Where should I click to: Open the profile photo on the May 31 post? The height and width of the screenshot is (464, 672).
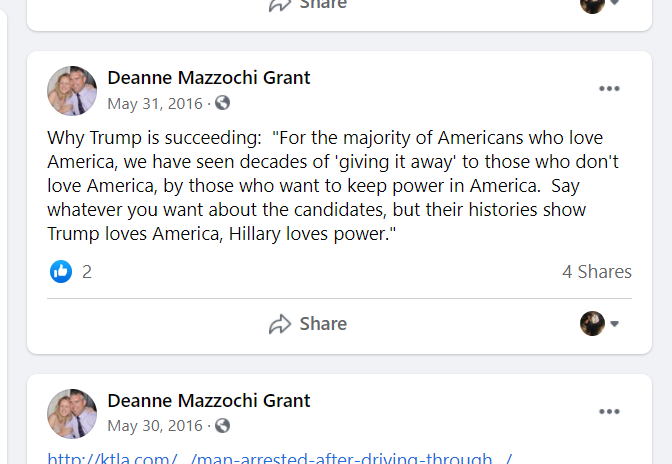[x=72, y=91]
